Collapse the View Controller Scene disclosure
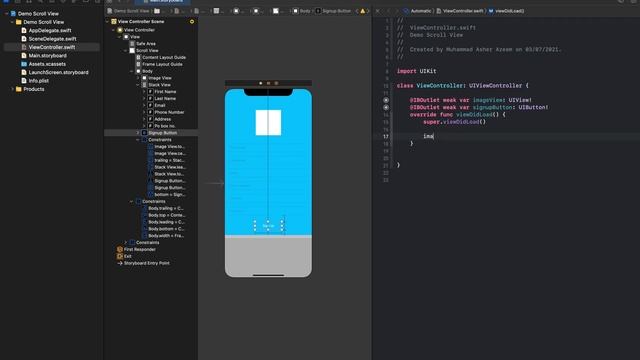 (107, 21)
